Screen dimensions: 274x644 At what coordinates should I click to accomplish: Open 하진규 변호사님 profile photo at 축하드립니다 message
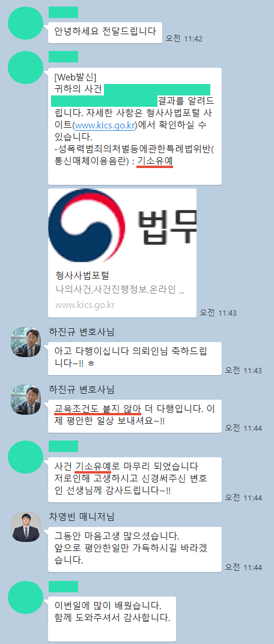click(26, 342)
